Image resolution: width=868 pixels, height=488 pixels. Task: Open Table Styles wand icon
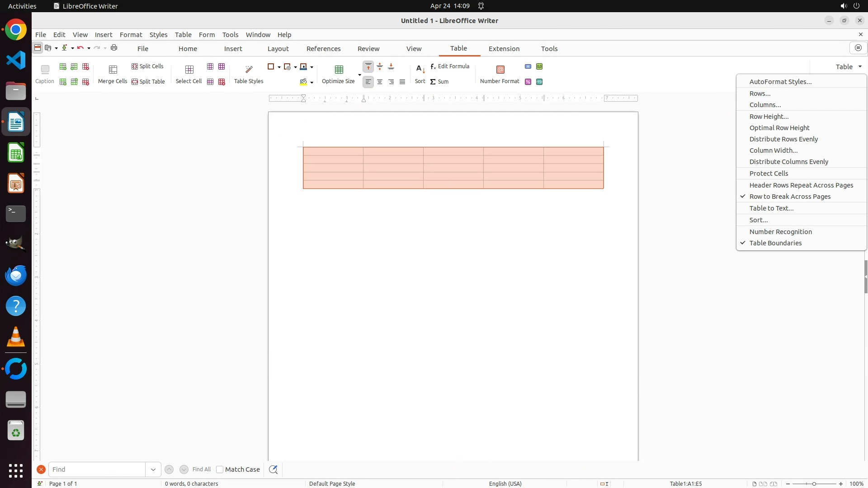tap(249, 70)
